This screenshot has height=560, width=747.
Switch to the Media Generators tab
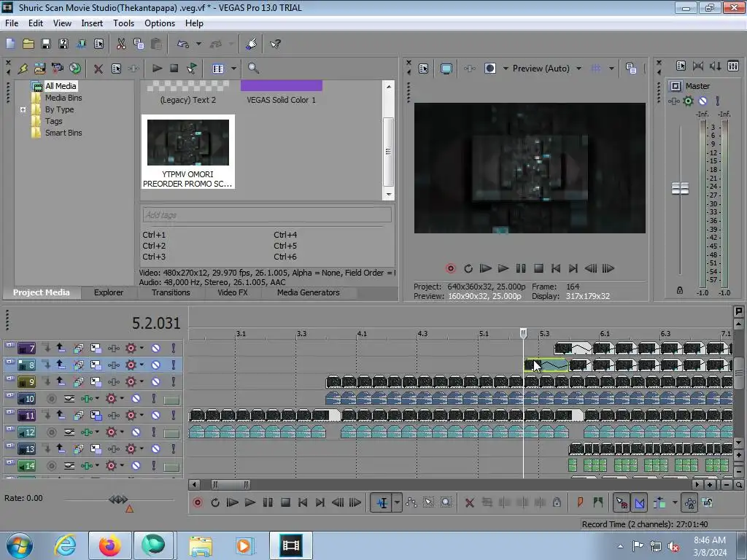(309, 292)
